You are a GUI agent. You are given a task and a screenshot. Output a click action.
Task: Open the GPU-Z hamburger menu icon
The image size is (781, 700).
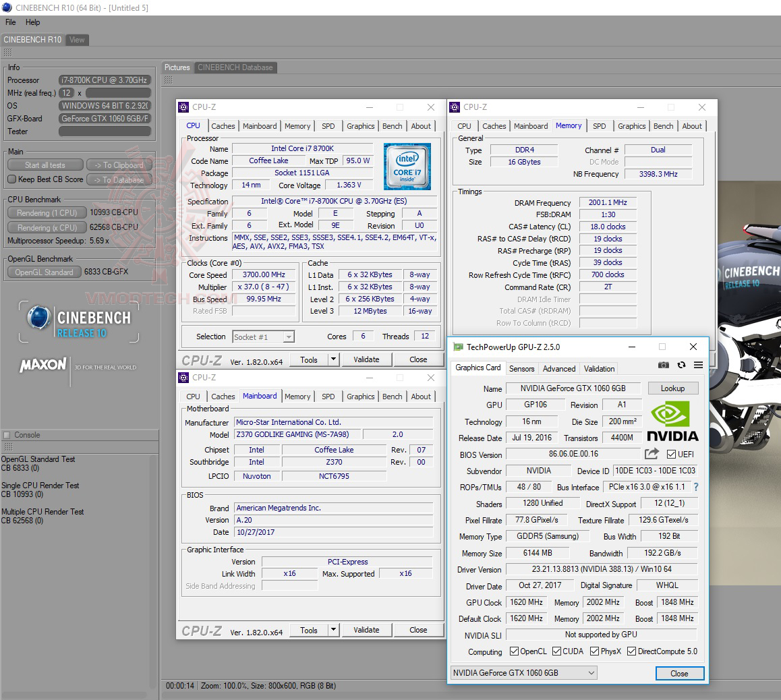tap(698, 365)
